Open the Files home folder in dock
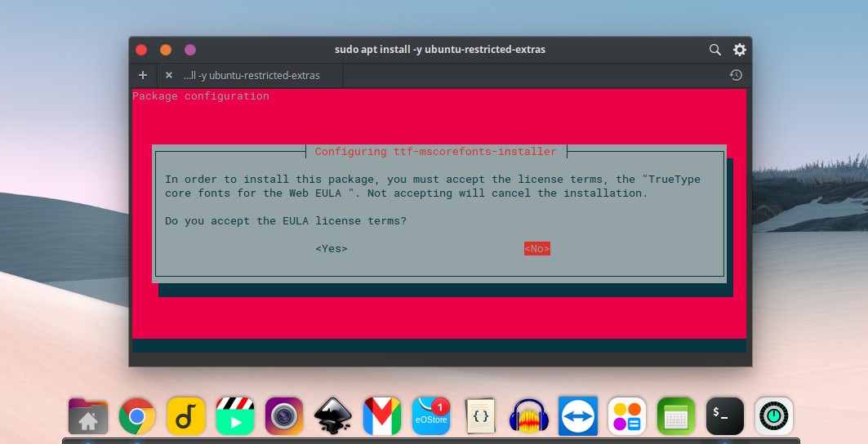Image resolution: width=868 pixels, height=444 pixels. point(88,415)
